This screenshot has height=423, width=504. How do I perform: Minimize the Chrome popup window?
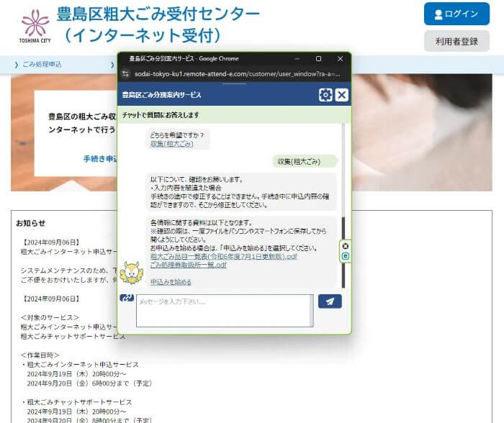297,59
